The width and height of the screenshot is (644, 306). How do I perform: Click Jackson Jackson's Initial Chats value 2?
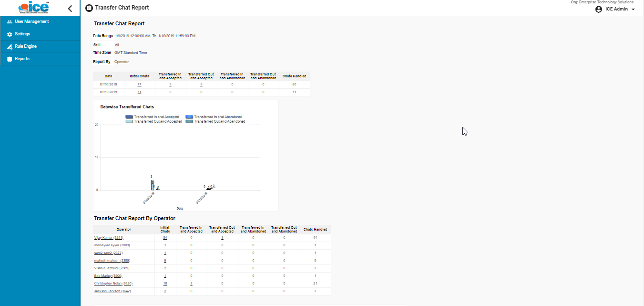click(165, 291)
